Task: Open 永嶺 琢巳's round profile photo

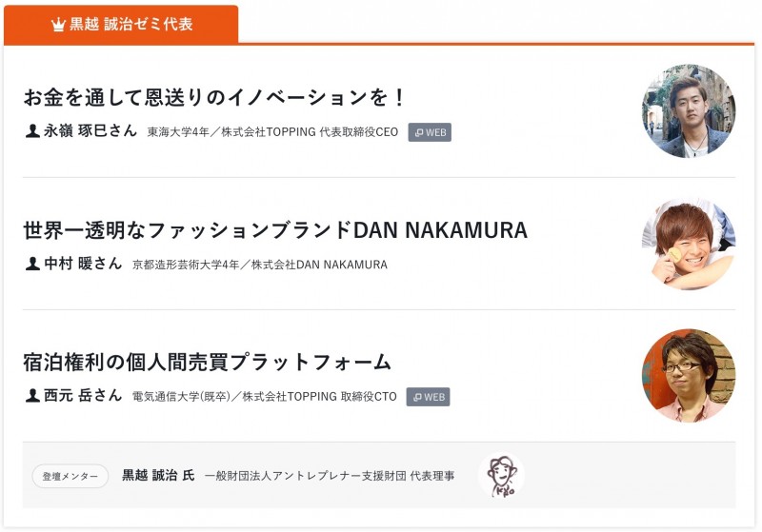Action: pyautogui.click(x=688, y=111)
